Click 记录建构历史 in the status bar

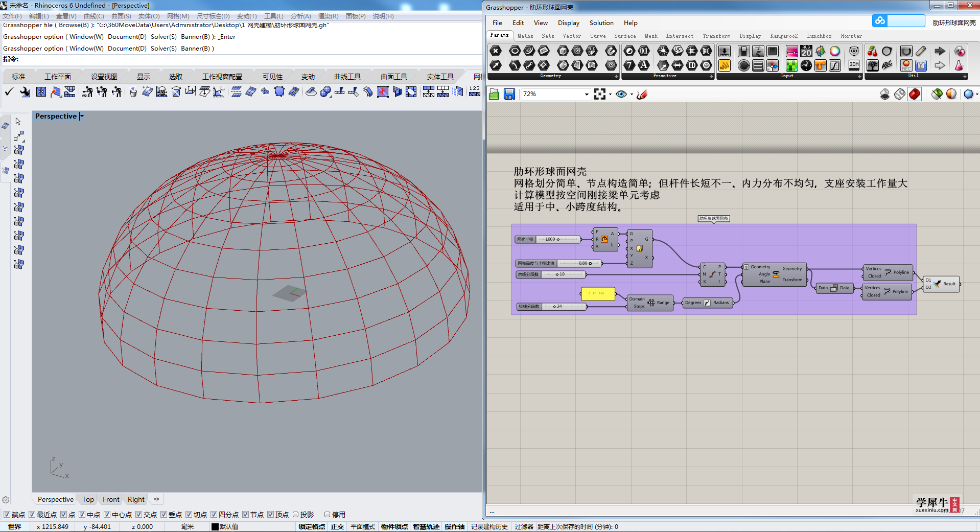(x=489, y=527)
